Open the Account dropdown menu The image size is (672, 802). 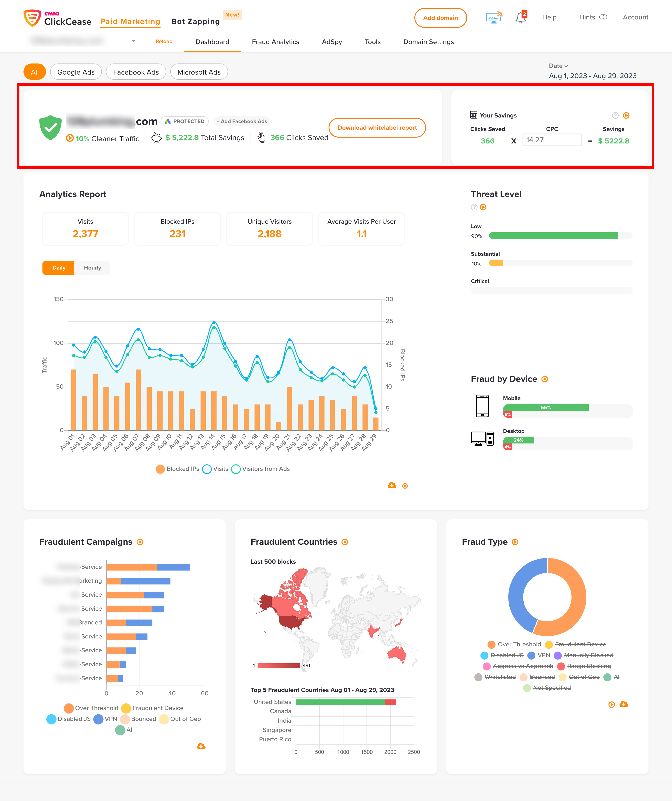[x=635, y=17]
